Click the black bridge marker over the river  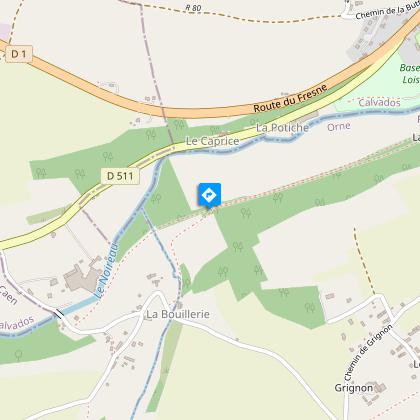click(x=59, y=314)
